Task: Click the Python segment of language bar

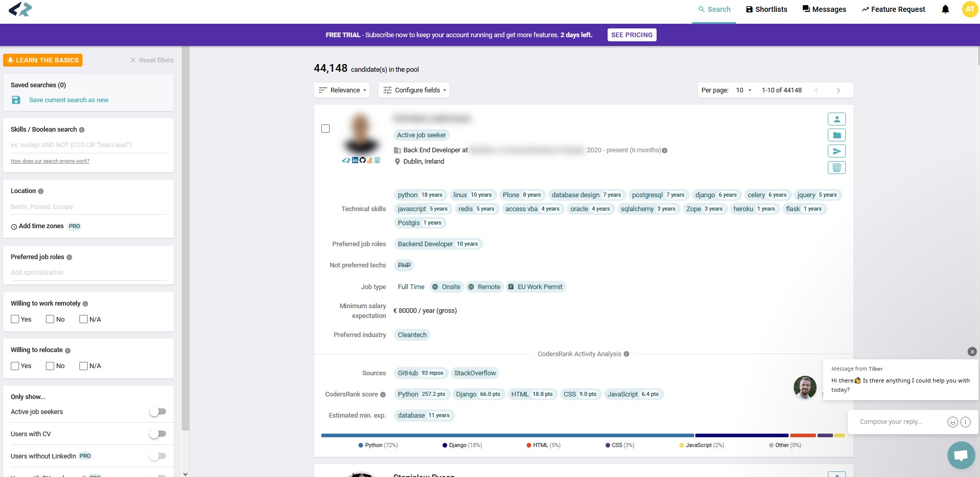Action: click(x=508, y=435)
